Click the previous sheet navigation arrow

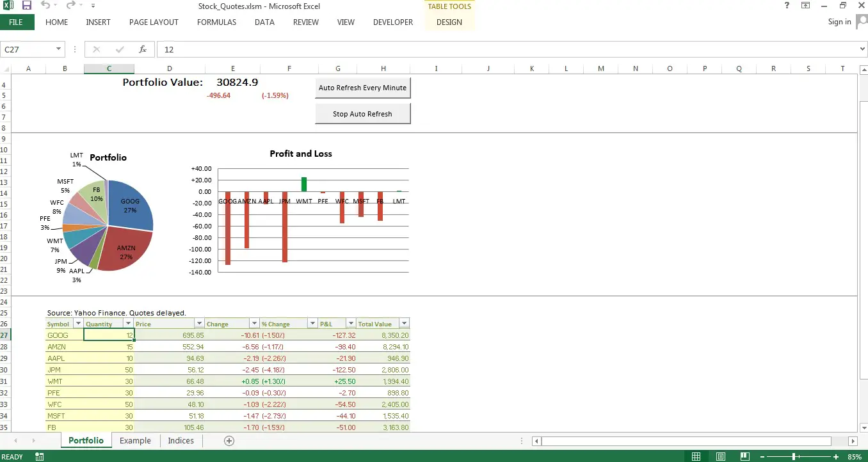click(15, 440)
